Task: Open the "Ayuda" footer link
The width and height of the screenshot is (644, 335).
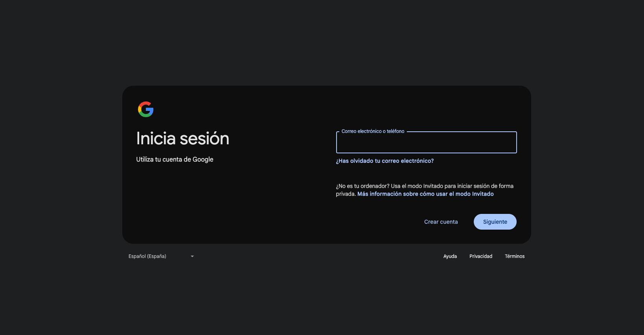Action: click(450, 256)
